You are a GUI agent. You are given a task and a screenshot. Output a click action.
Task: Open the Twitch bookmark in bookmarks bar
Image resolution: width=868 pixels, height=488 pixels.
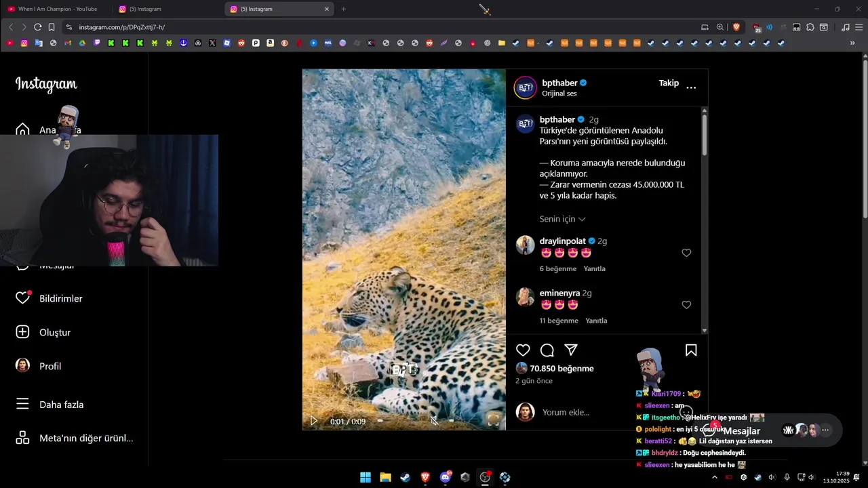click(x=97, y=43)
